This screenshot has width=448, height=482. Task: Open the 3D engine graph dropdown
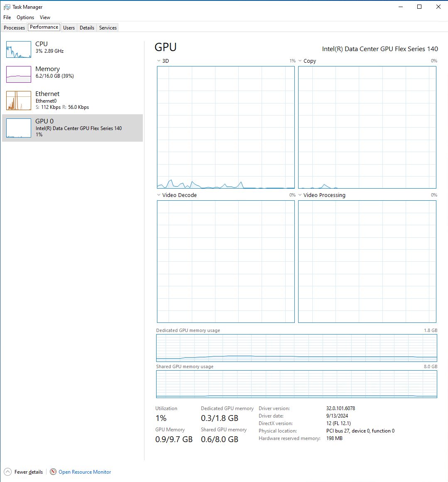click(x=159, y=61)
